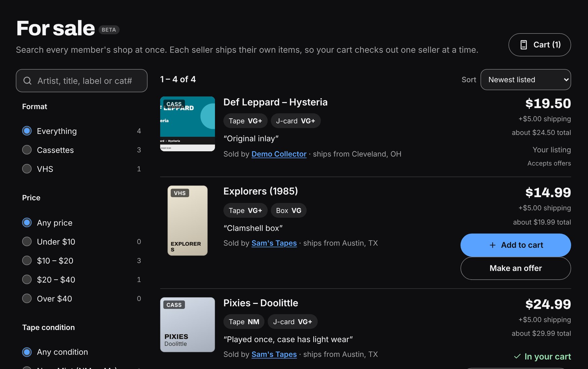The height and width of the screenshot is (369, 588).
Task: Click the CASS badge on the Pixies cover
Action: [x=174, y=305]
